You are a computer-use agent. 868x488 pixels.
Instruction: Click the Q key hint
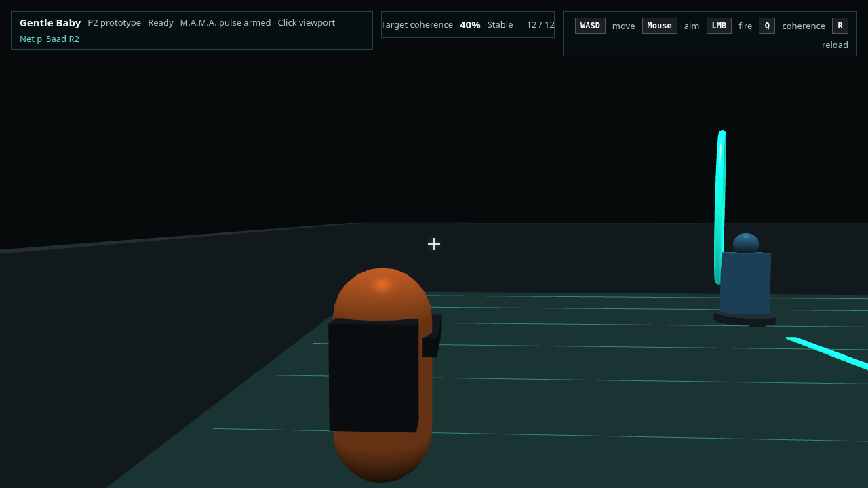[x=767, y=26]
